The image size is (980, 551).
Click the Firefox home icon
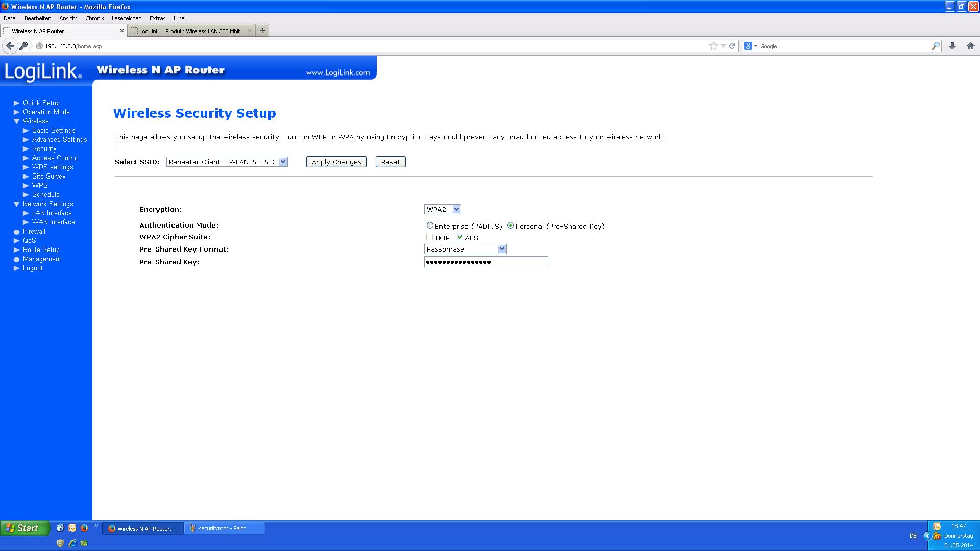(x=970, y=46)
